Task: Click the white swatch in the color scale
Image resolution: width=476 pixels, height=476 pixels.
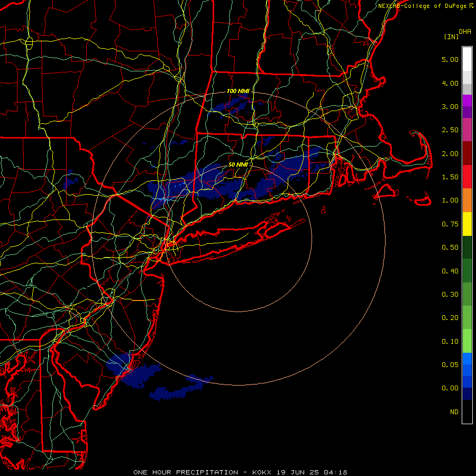Action: pyautogui.click(x=467, y=59)
